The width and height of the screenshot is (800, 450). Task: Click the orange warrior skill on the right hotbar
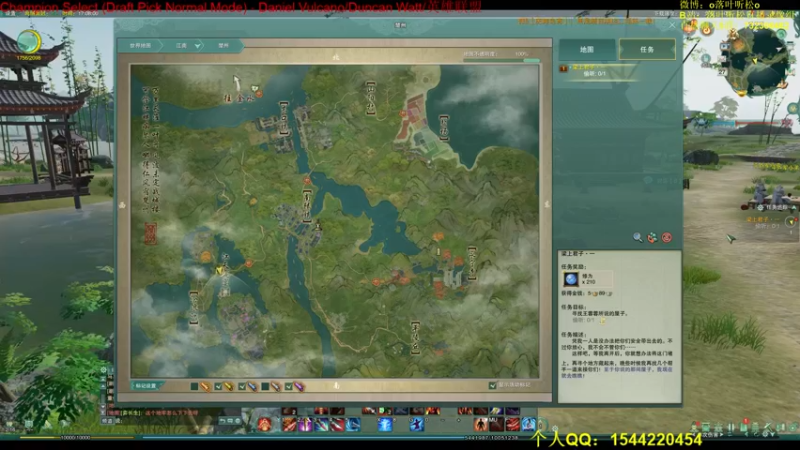point(481,424)
